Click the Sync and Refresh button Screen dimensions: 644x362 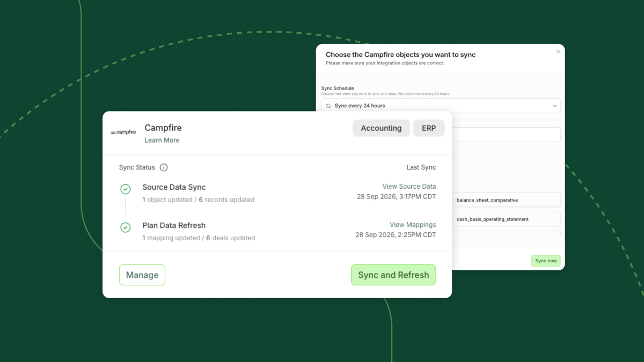click(x=393, y=275)
